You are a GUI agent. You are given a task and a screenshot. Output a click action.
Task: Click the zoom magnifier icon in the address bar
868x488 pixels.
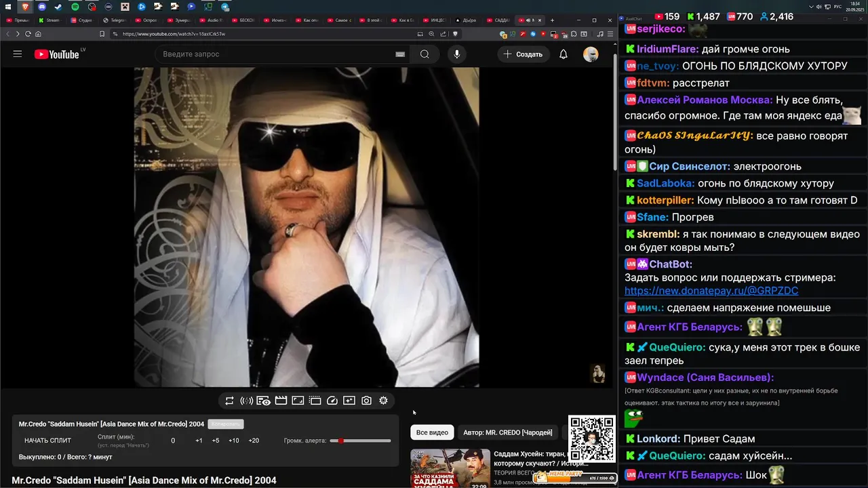(431, 34)
